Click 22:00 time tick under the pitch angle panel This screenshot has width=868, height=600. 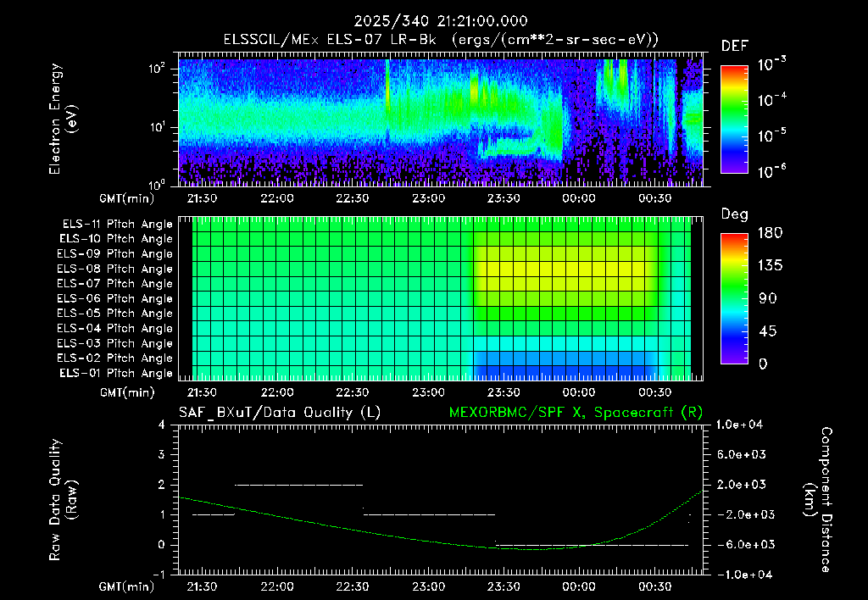tap(277, 392)
